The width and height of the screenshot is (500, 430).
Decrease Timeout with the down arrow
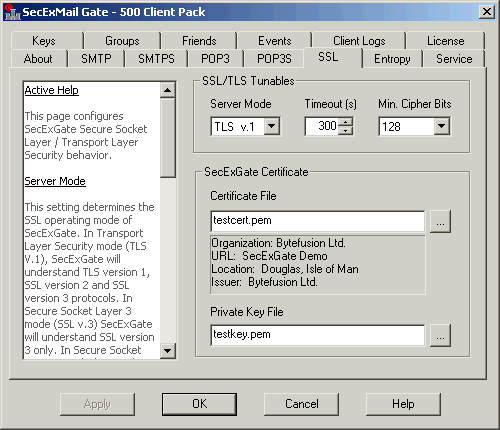pos(345,130)
